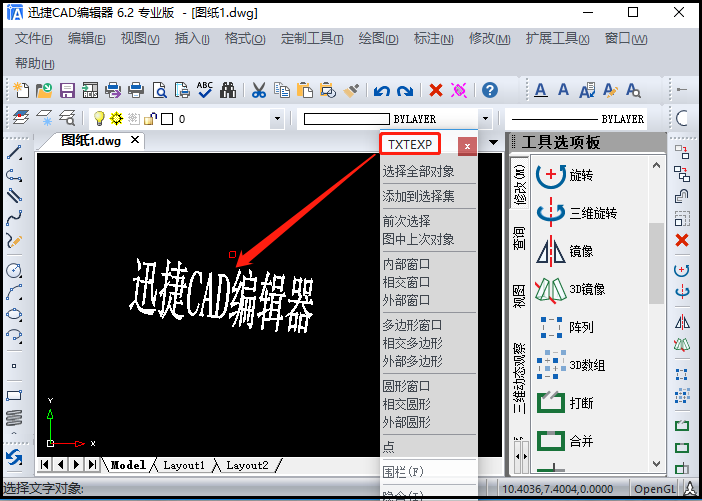Switch to the Layout1 tab
Screen dimensions: 702x501
tap(184, 465)
